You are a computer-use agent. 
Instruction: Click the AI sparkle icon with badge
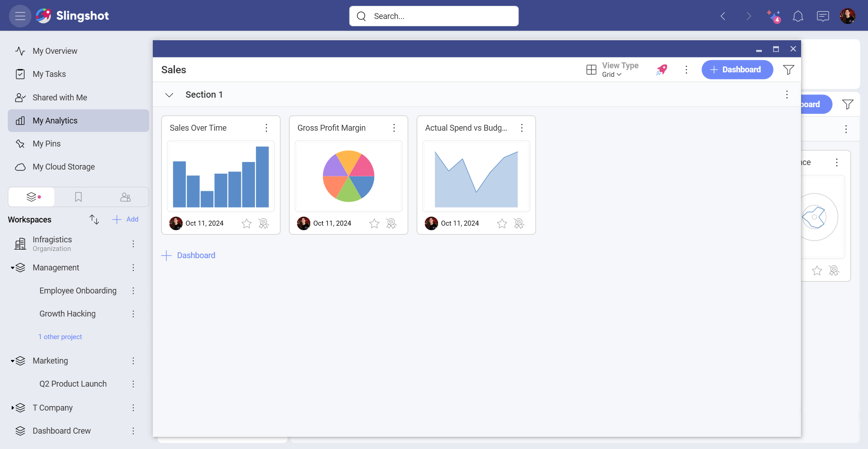773,16
